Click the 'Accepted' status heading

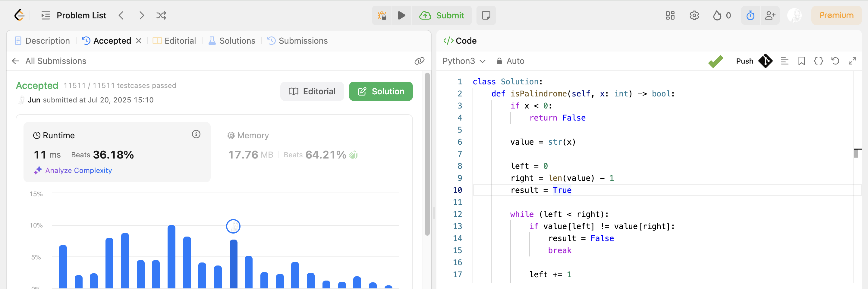pyautogui.click(x=37, y=86)
